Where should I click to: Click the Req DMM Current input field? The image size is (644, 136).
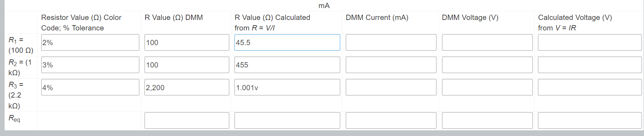(391, 120)
